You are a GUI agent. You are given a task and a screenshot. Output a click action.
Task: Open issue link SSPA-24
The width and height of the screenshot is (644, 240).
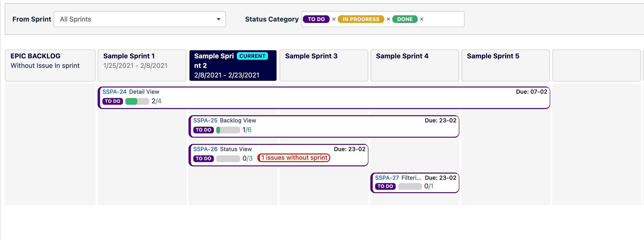[x=114, y=92]
